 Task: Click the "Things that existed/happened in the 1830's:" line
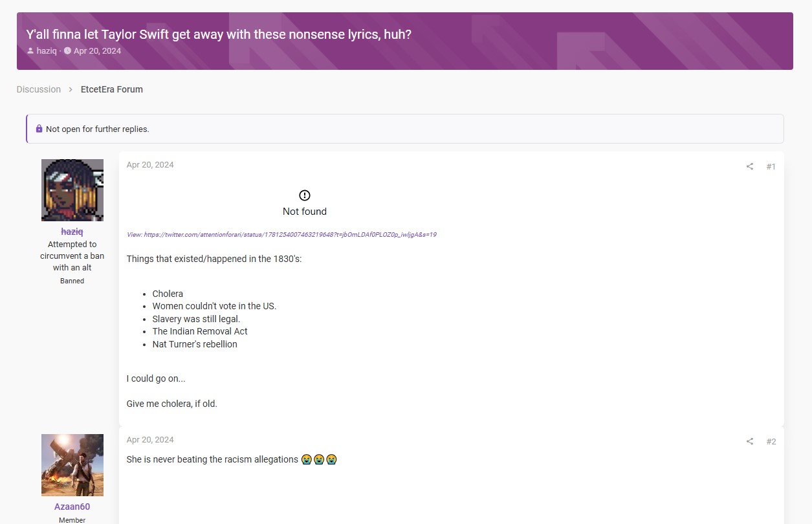[x=214, y=259]
